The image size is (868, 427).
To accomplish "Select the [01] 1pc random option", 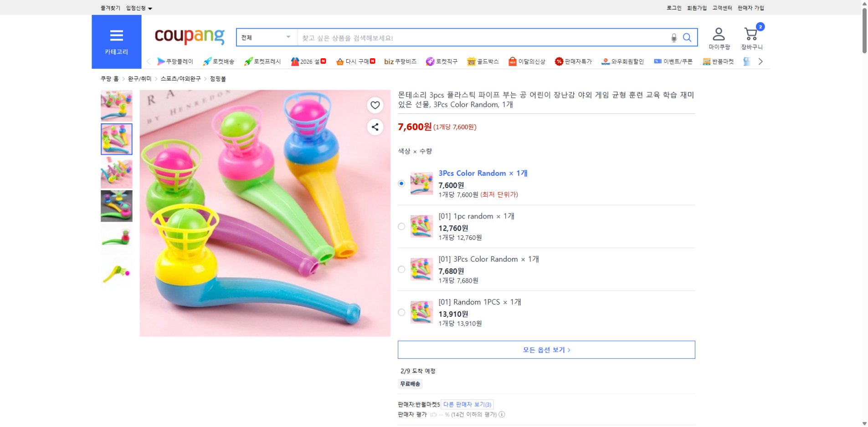I will tap(401, 226).
